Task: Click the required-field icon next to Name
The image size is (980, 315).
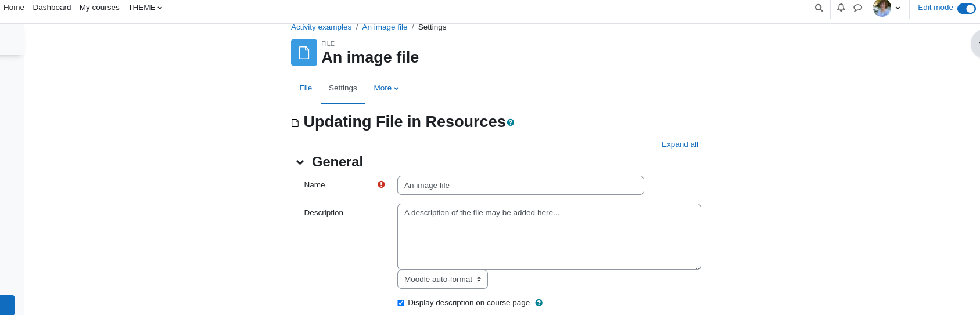Action: 381,184
